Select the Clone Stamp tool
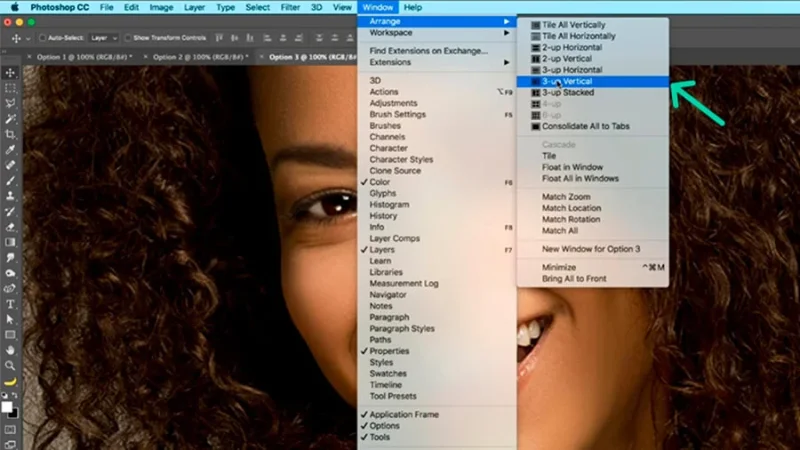 (10, 196)
